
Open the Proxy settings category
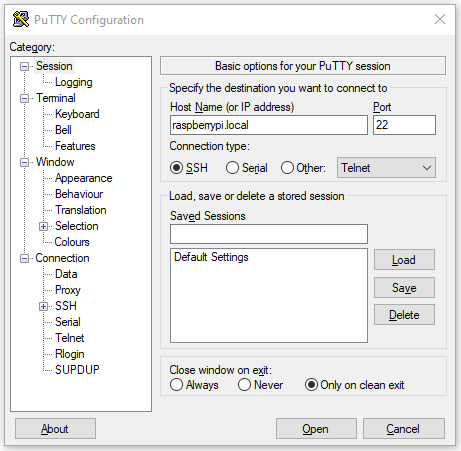[68, 290]
